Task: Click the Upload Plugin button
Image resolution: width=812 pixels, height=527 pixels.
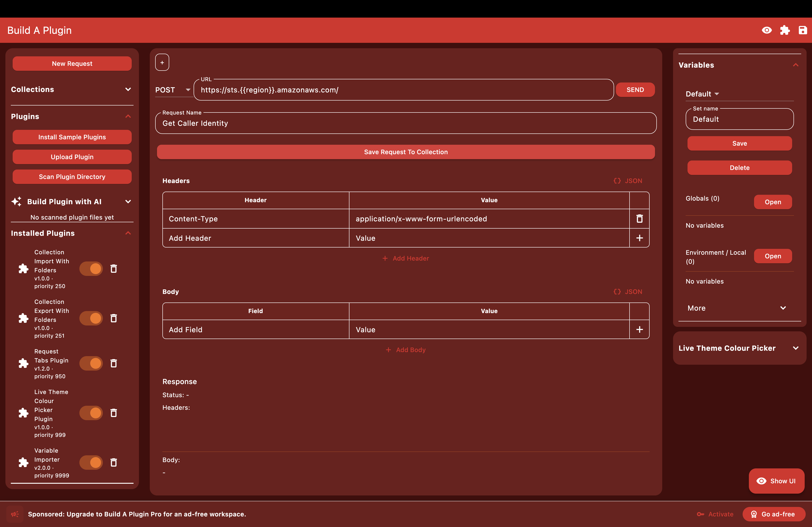Action: pyautogui.click(x=72, y=157)
